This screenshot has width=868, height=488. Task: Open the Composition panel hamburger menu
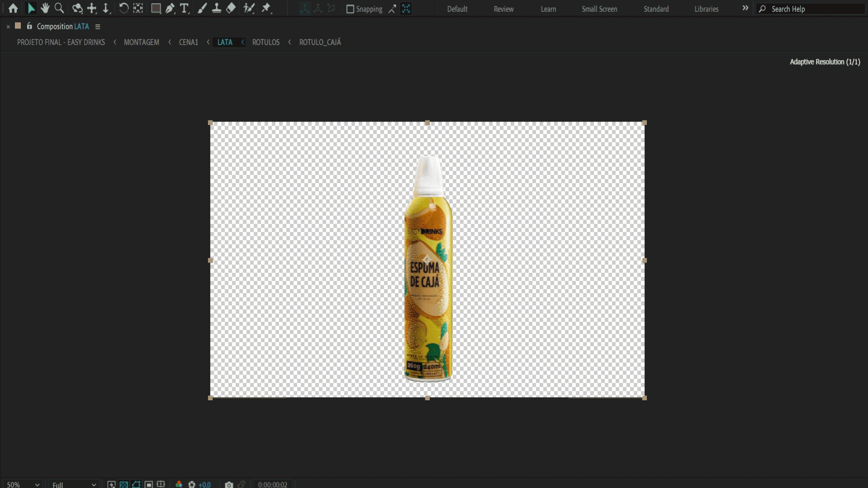[98, 27]
